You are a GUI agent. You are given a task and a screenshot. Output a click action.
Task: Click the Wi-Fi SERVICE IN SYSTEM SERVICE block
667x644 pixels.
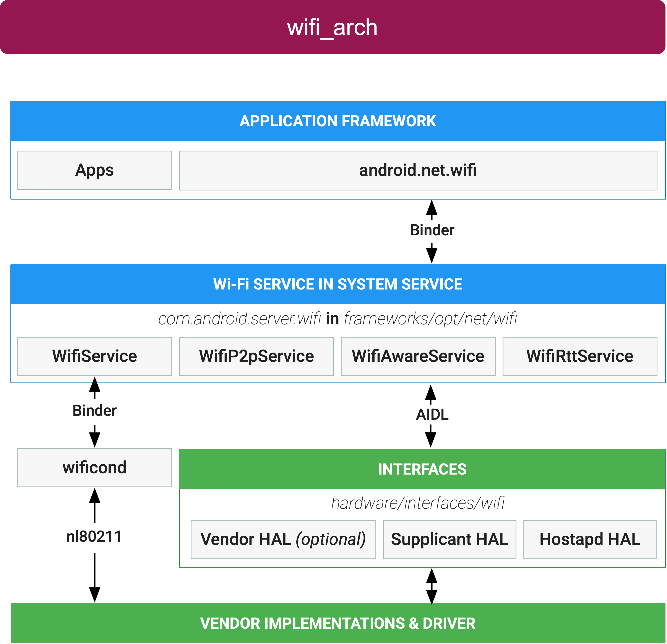[x=334, y=274]
